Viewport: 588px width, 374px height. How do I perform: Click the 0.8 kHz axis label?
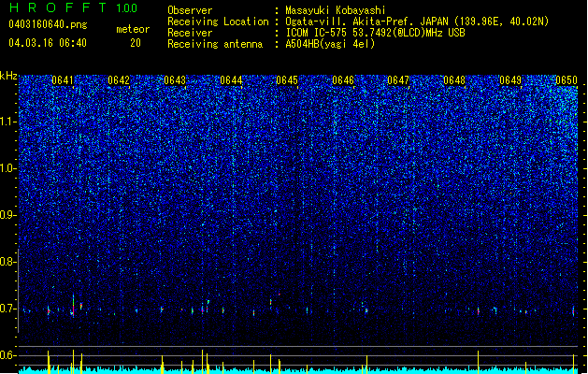(7, 262)
